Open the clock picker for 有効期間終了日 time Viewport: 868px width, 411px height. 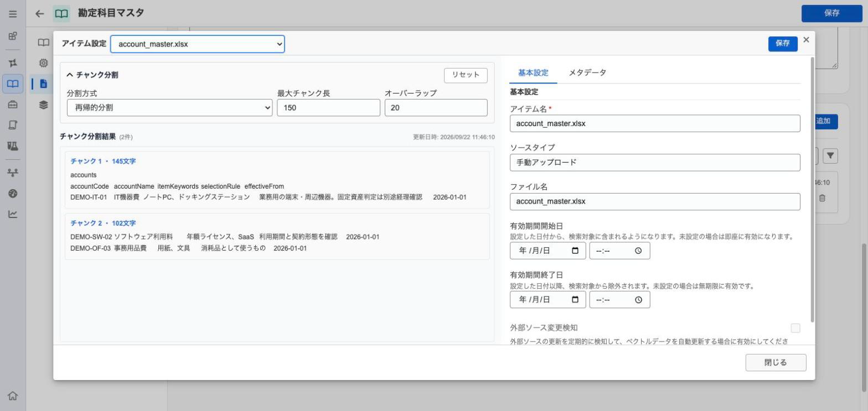tap(638, 300)
